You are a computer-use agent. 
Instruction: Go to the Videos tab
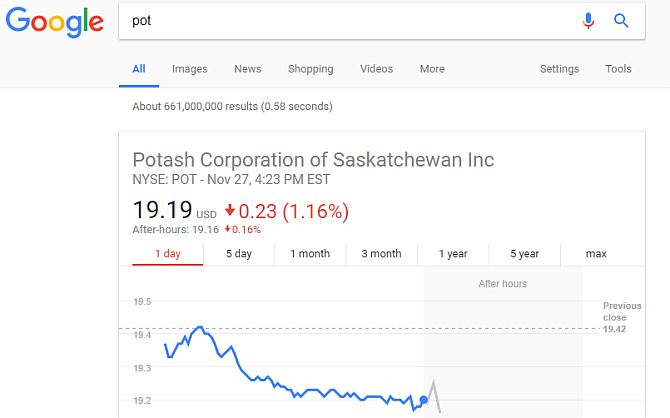pos(376,69)
